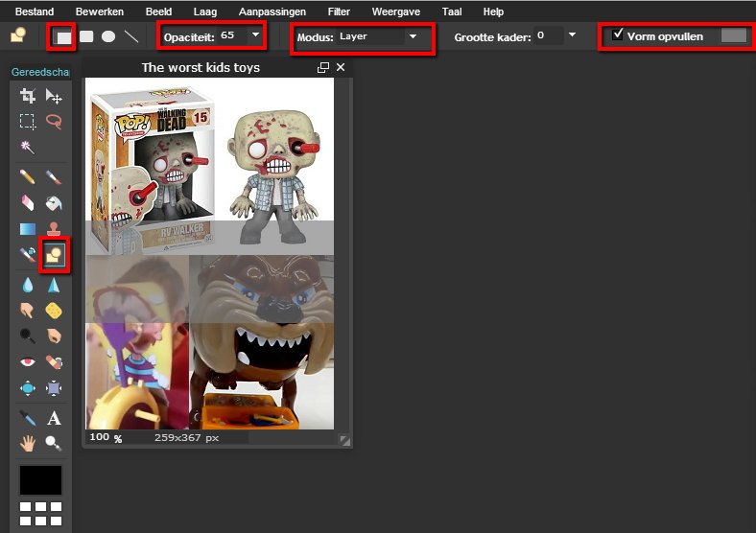The width and height of the screenshot is (756, 533).
Task: Select the Paint Bucket tool
Action: (x=54, y=203)
